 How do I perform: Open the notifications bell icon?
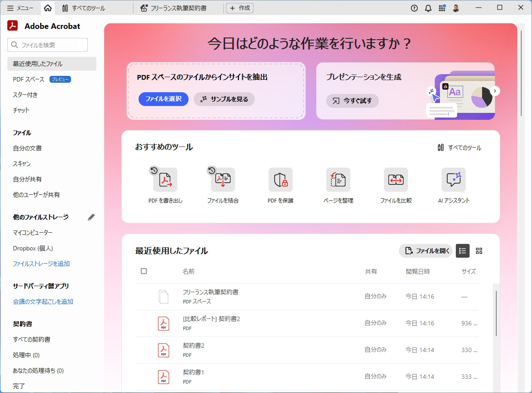[428, 8]
